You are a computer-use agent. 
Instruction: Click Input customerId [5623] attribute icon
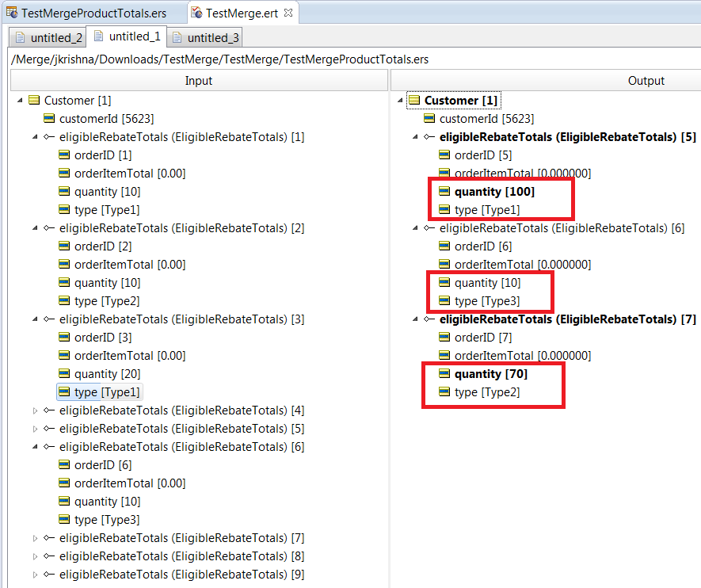tap(49, 119)
